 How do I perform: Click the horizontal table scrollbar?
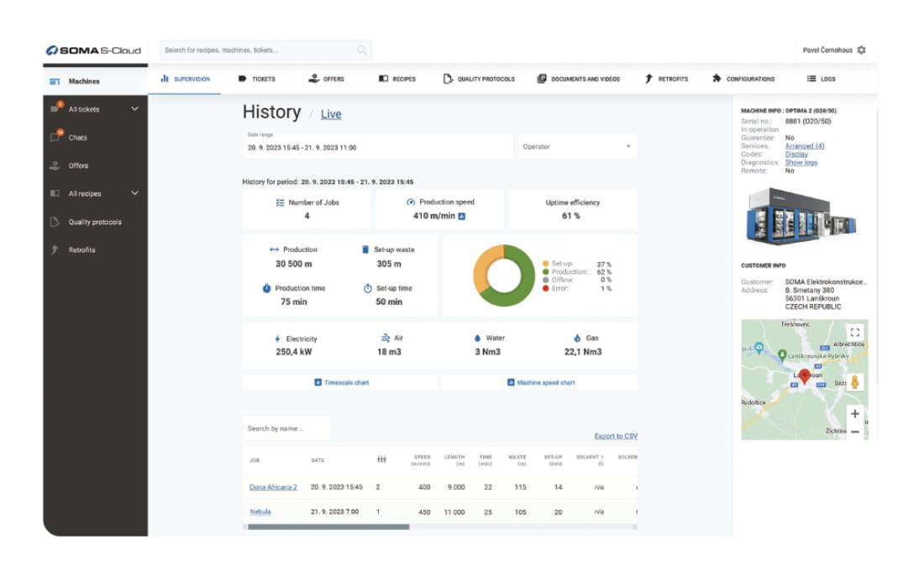coord(327,527)
